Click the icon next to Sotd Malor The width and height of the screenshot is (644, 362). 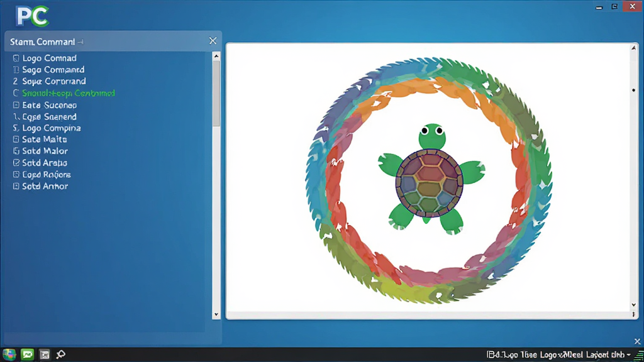click(16, 151)
